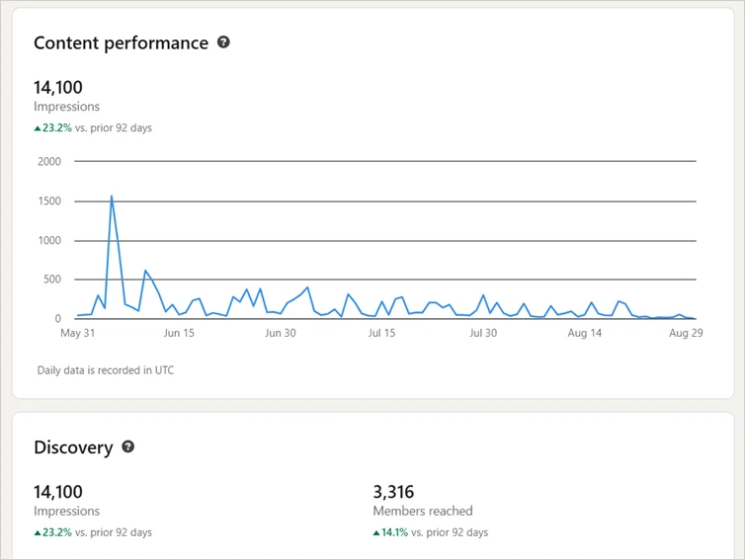Screen dimensions: 745x560
Task: Click the 2000 y-axis value
Action: tap(47, 162)
